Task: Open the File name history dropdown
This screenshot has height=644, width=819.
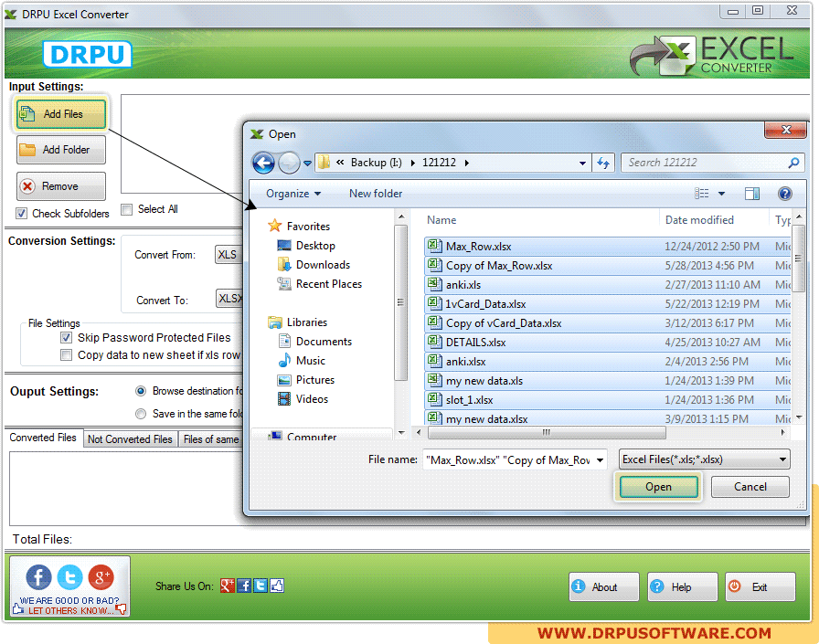Action: pyautogui.click(x=601, y=460)
